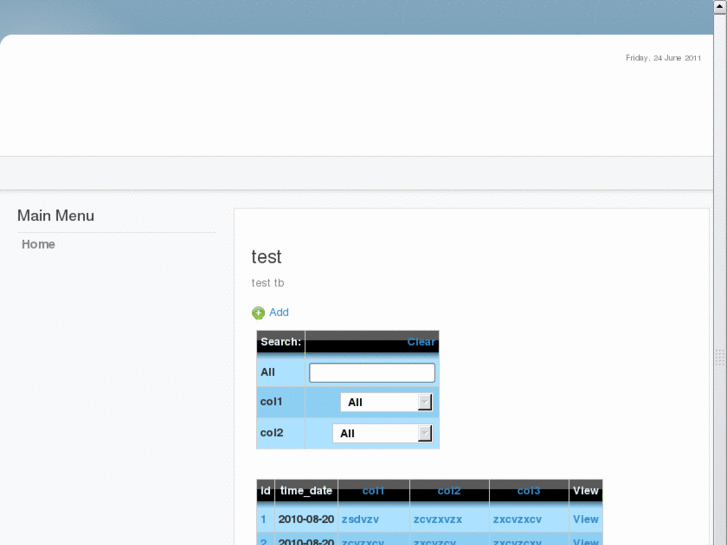
Task: Click the zxcvzxcv cell in row 1
Action: (x=517, y=519)
